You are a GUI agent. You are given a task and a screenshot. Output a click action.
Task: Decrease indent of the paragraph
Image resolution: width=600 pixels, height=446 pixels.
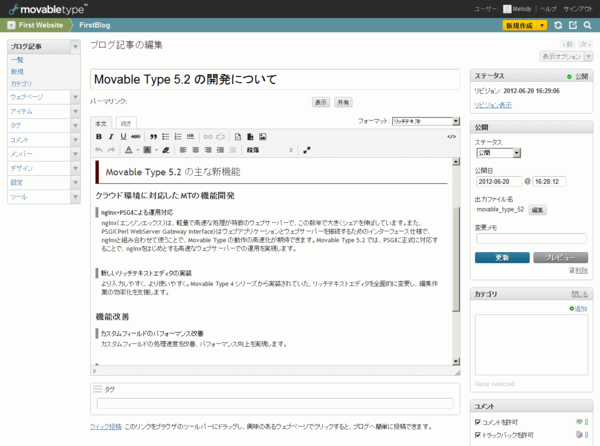[x=233, y=150]
